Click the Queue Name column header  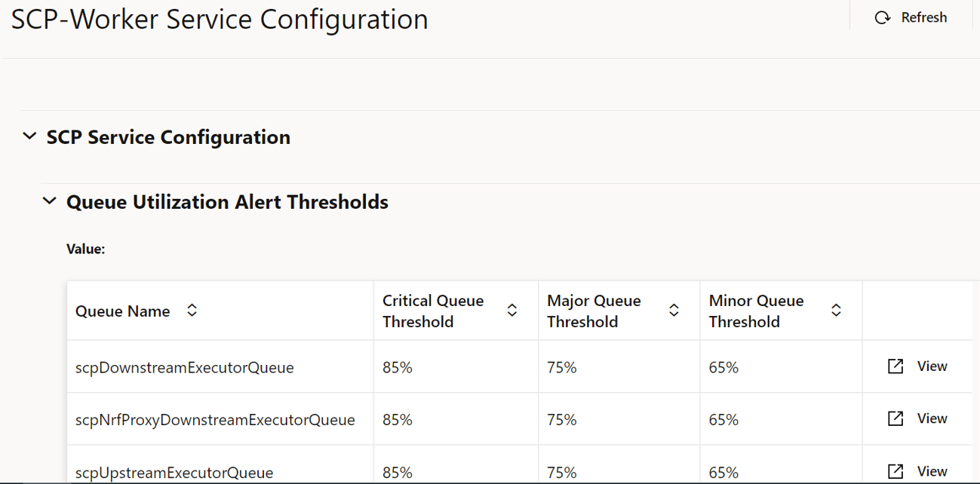[x=123, y=311]
